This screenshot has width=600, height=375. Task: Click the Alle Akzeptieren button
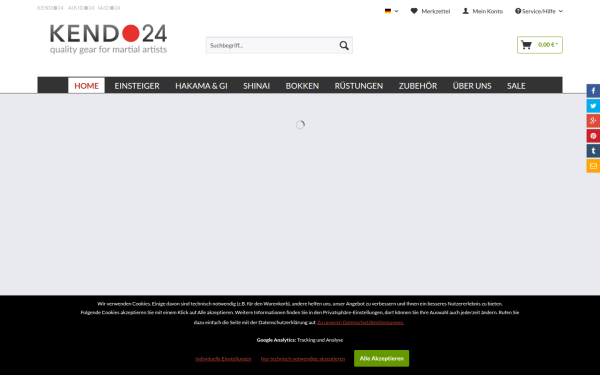point(382,359)
